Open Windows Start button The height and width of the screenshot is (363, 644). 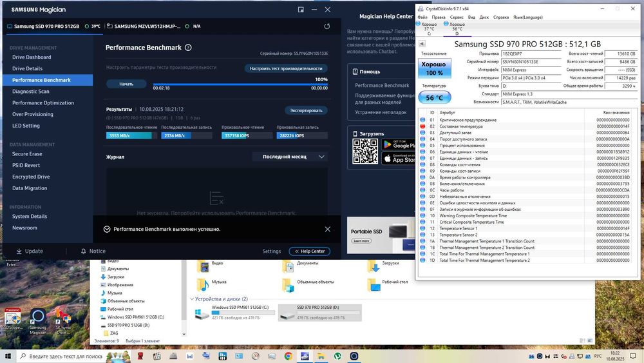[8, 356]
